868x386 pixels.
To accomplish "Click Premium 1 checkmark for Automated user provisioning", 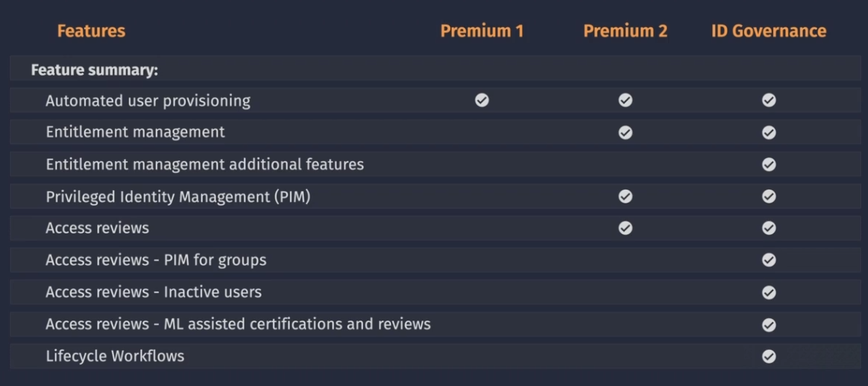I will (x=482, y=100).
